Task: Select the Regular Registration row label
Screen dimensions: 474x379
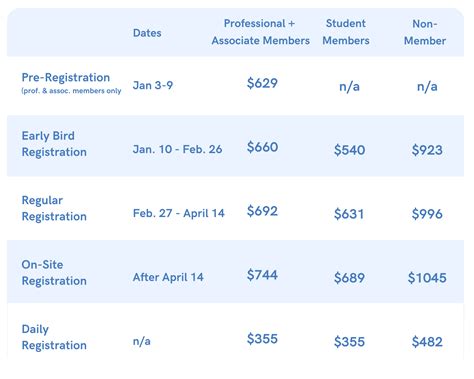Action: click(x=54, y=208)
